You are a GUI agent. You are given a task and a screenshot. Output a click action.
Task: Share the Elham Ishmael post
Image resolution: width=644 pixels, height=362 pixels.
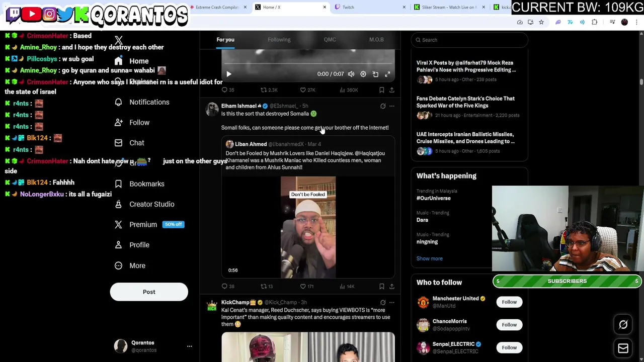[x=392, y=286]
